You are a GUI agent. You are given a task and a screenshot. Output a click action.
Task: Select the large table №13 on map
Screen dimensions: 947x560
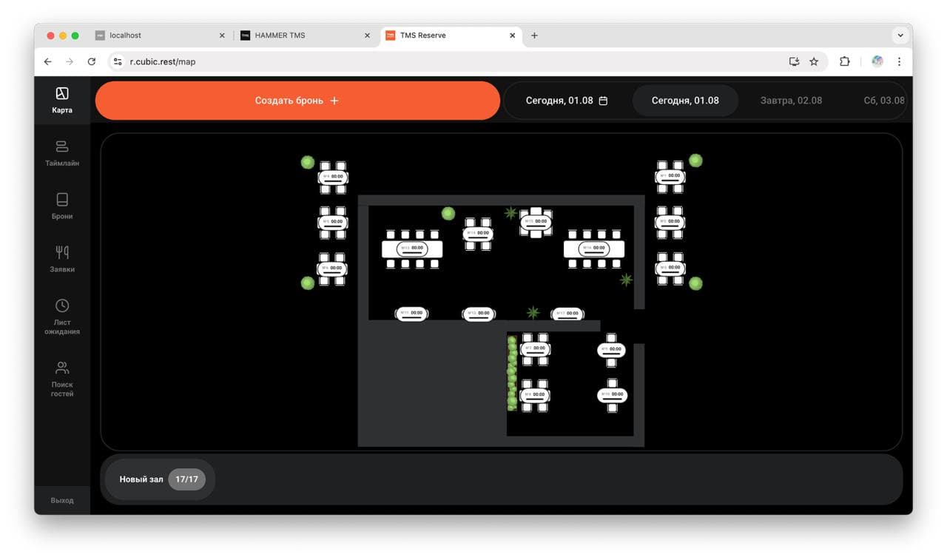coord(412,249)
